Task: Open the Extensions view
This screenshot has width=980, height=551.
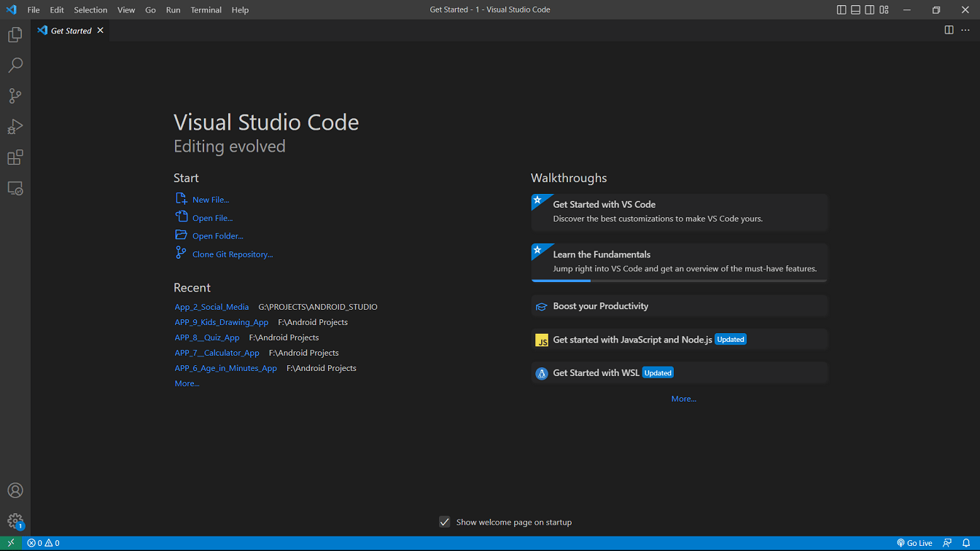Action: point(15,157)
